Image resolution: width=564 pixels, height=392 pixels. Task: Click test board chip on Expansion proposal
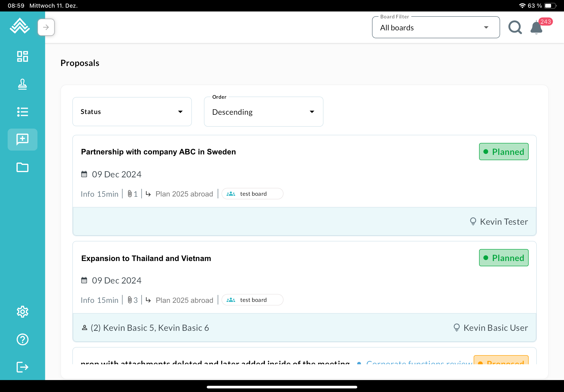(252, 300)
